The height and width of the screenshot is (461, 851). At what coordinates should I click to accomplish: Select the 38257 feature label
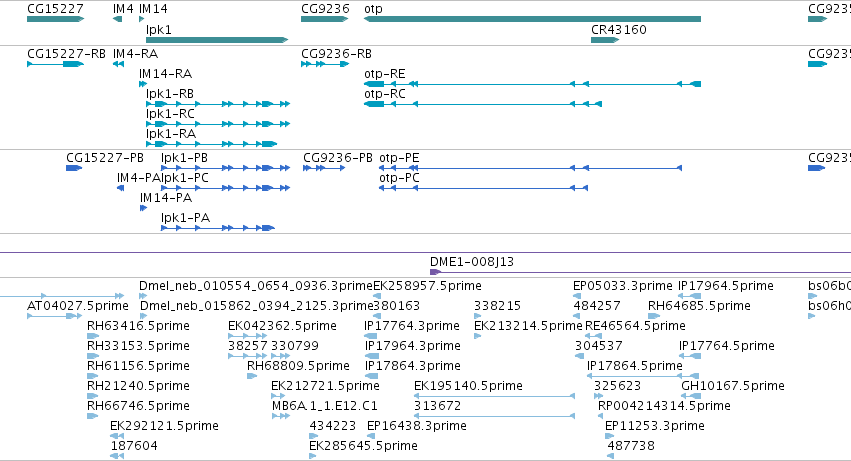tap(247, 346)
